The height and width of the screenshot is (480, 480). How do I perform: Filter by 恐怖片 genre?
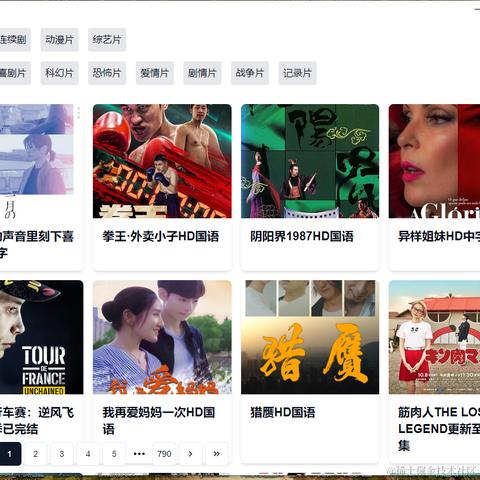click(107, 73)
